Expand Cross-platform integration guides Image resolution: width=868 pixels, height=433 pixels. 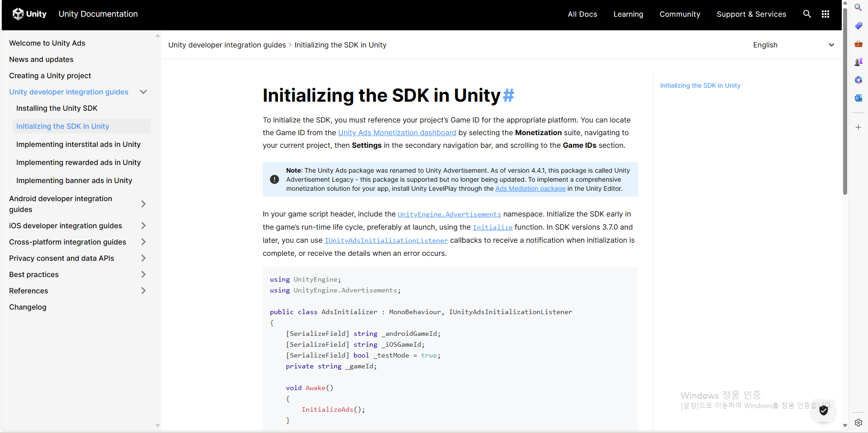pos(143,242)
